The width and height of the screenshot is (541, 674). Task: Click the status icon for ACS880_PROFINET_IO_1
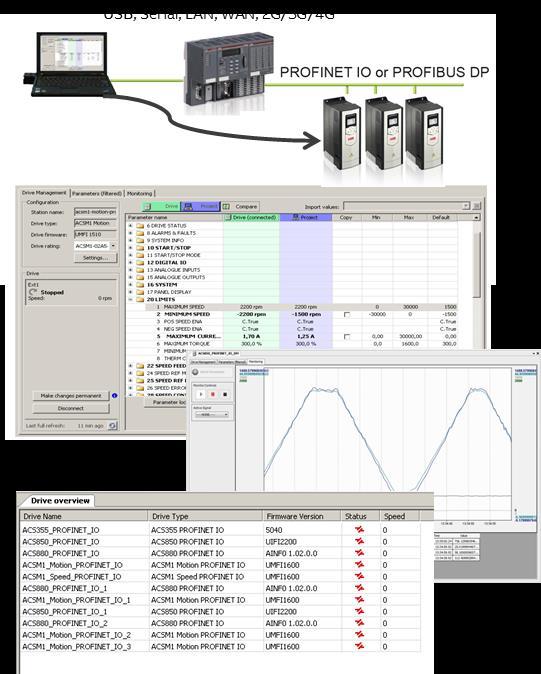point(359,588)
